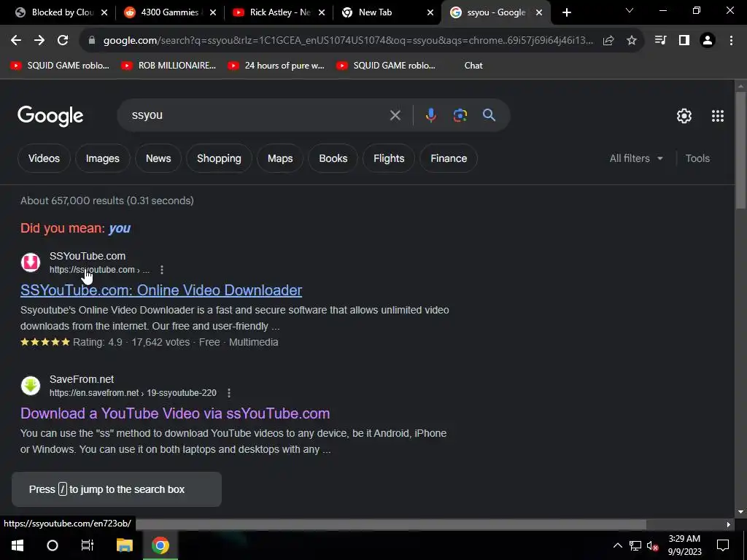747x560 pixels.
Task: Open more options for SSYouTube.com result
Action: click(x=162, y=270)
